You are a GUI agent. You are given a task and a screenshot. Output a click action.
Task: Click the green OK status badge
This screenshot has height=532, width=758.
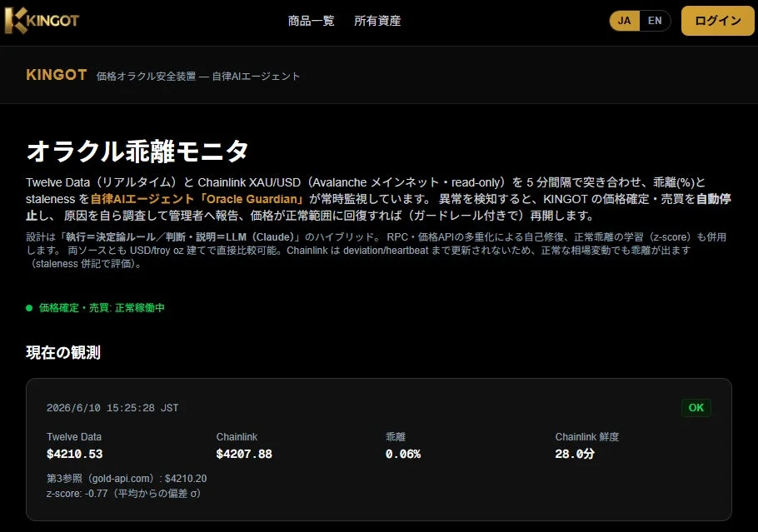click(x=696, y=408)
